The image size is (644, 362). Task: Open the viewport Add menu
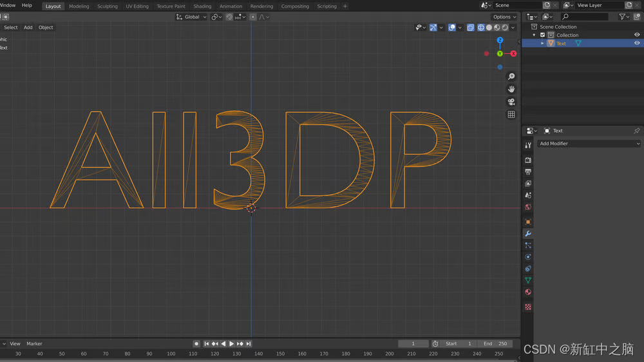tap(28, 28)
